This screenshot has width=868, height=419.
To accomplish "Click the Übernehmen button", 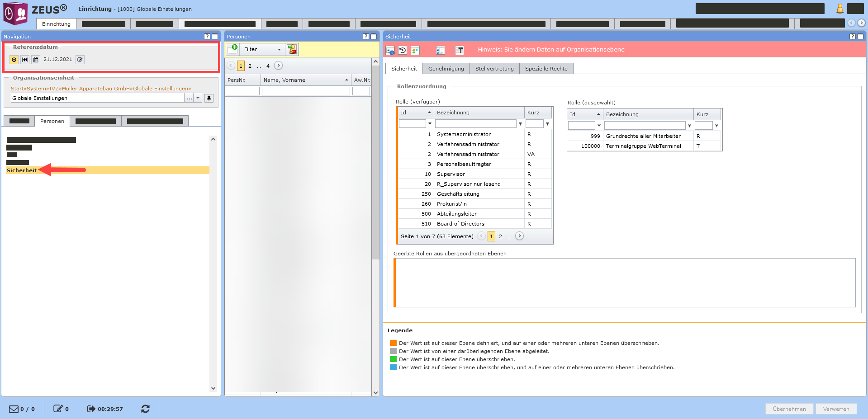I will point(789,409).
